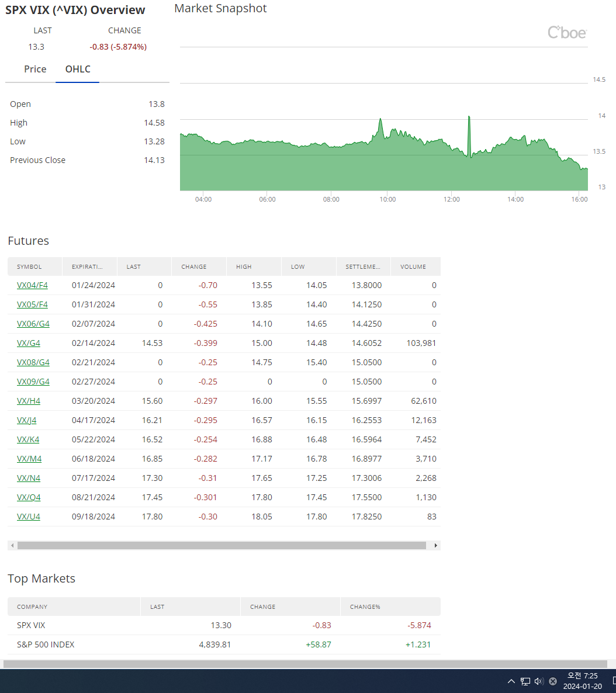Switch to the Price tab
The height and width of the screenshot is (693, 616).
pyautogui.click(x=36, y=70)
